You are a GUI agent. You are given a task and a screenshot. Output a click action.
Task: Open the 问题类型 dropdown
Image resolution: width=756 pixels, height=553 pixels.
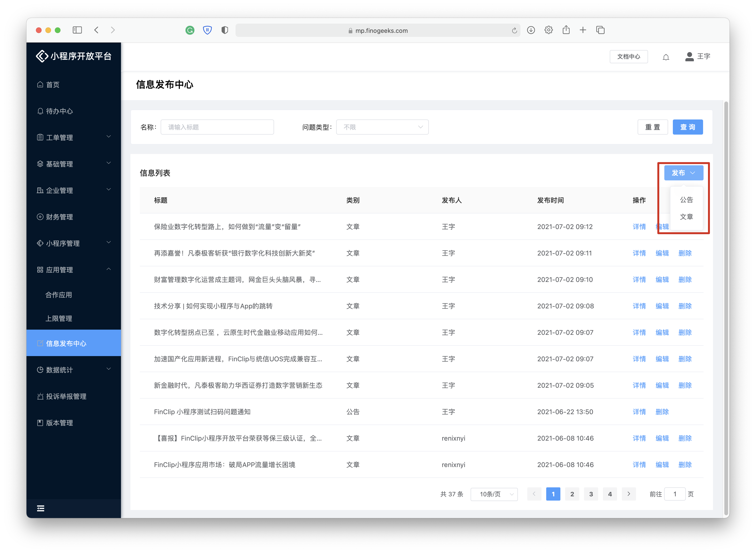tap(382, 127)
